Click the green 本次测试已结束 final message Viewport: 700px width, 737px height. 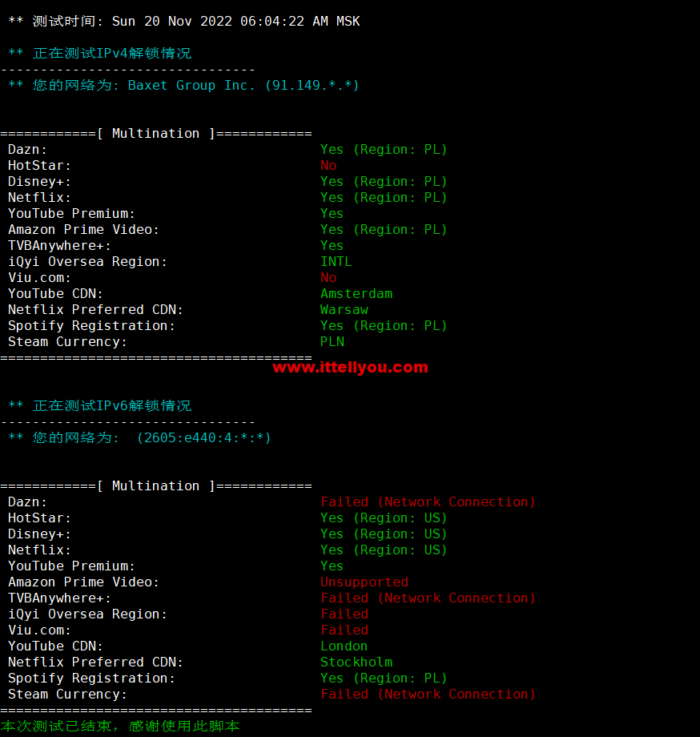coord(120,727)
